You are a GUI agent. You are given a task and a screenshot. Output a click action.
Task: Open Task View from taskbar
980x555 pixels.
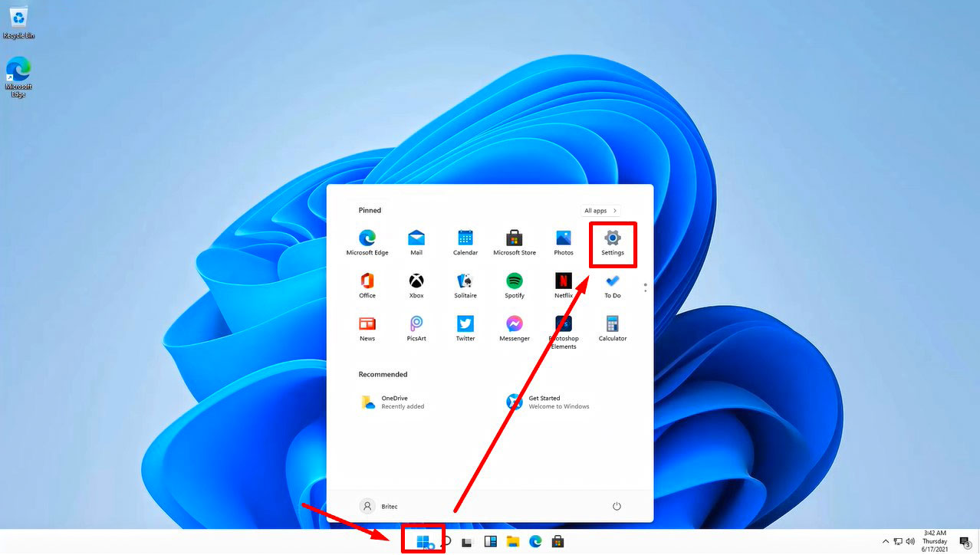click(467, 542)
